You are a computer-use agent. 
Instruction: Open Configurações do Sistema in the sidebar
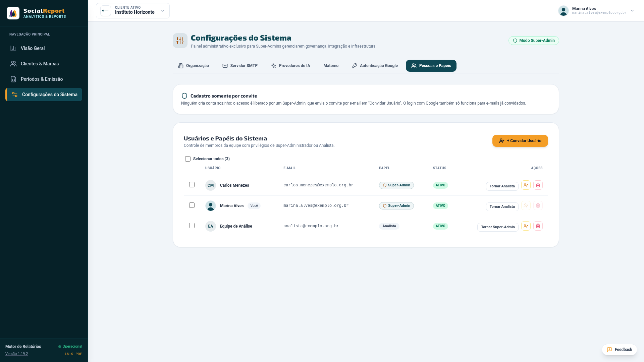44,95
